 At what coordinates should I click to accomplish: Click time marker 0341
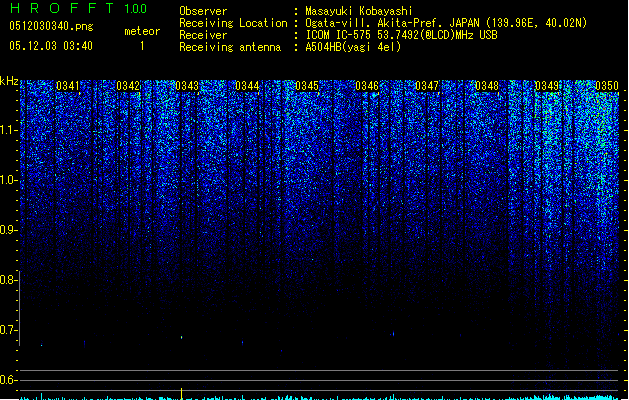tap(68, 86)
